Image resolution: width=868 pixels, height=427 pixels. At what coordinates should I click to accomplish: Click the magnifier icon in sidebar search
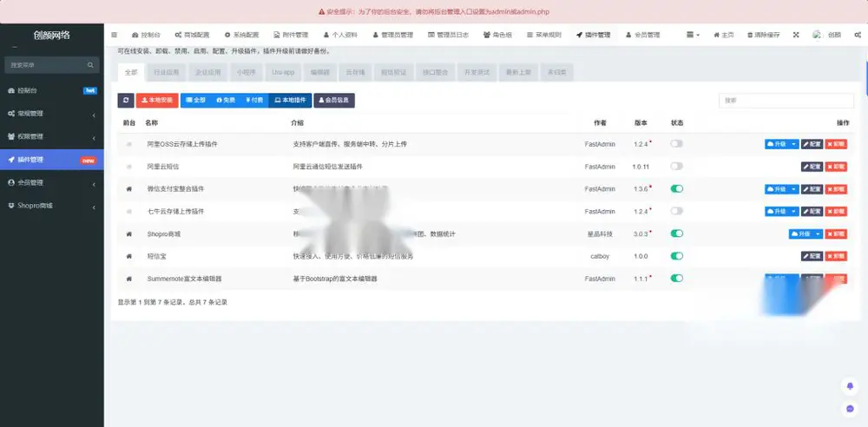pyautogui.click(x=90, y=65)
